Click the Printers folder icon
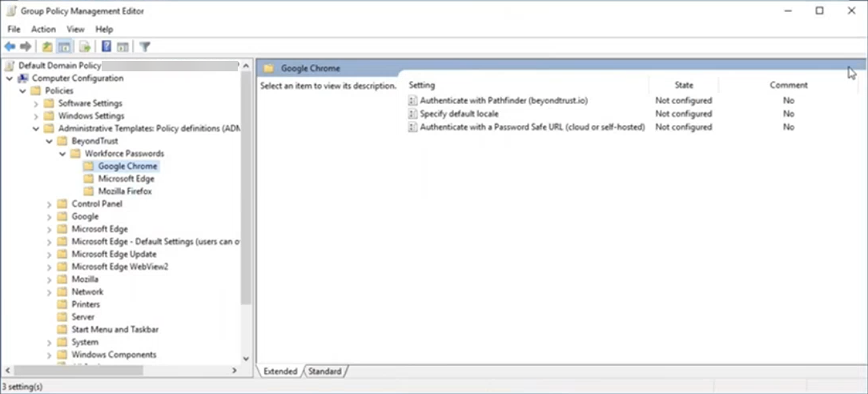Image resolution: width=868 pixels, height=394 pixels. 62,304
